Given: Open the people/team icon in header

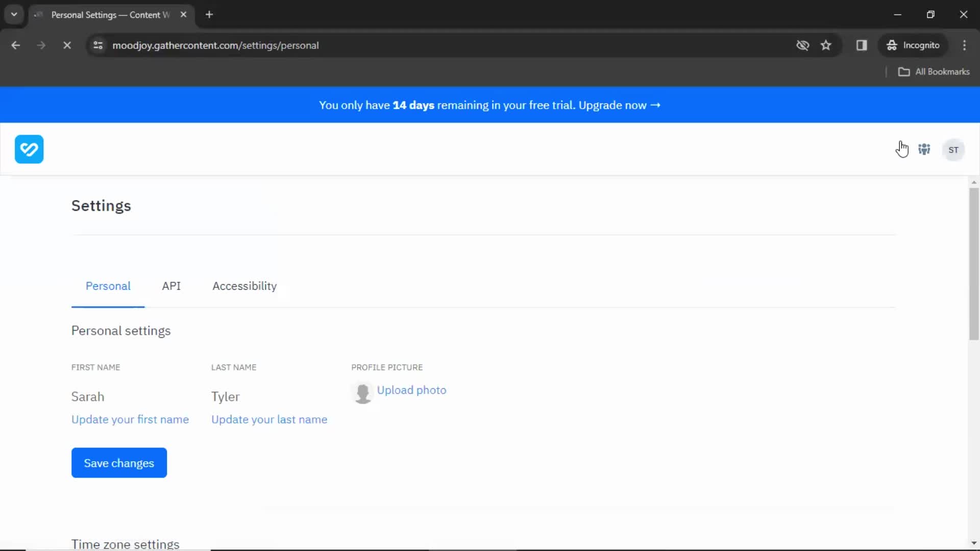Looking at the screenshot, I should [x=924, y=149].
